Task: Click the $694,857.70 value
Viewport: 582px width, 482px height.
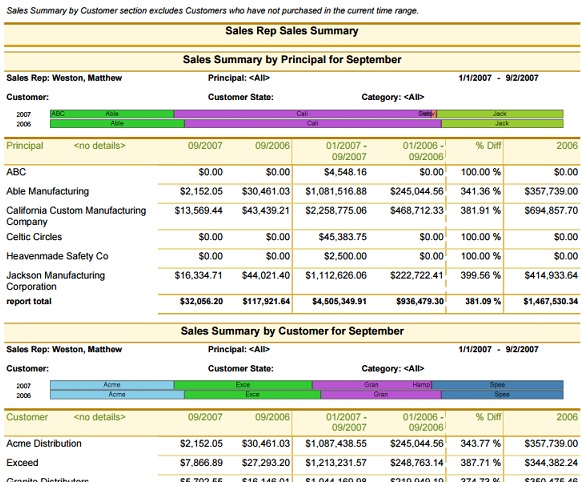Action: click(551, 210)
